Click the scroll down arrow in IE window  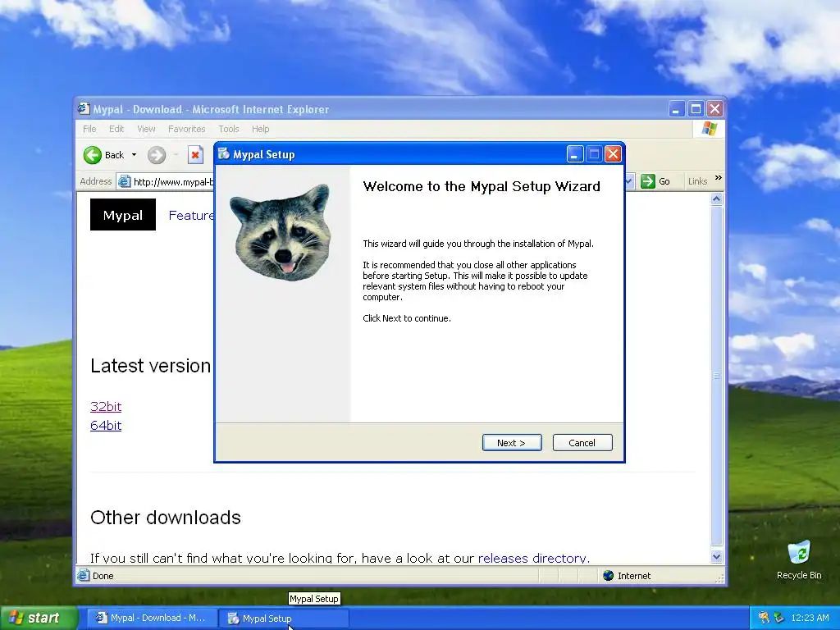pyautogui.click(x=717, y=557)
